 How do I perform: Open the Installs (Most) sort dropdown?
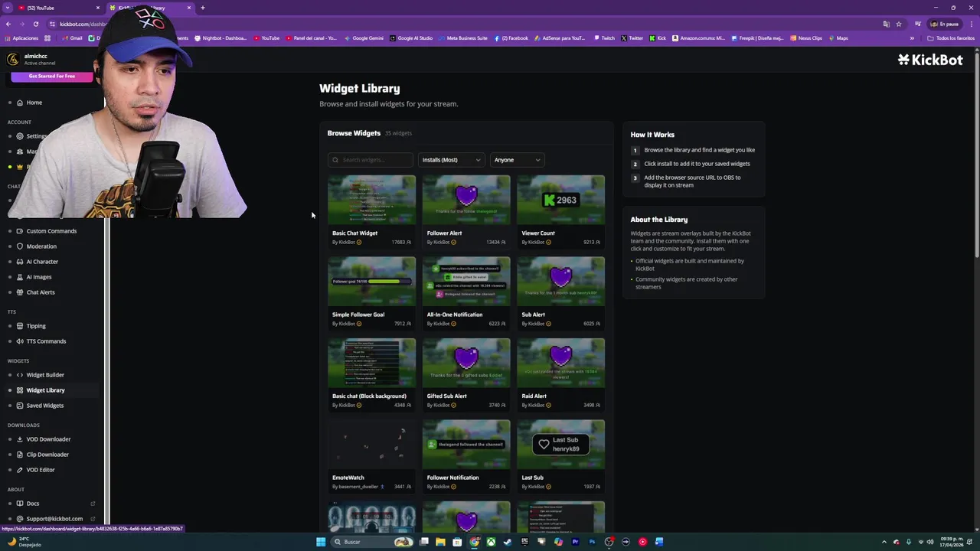pyautogui.click(x=451, y=160)
